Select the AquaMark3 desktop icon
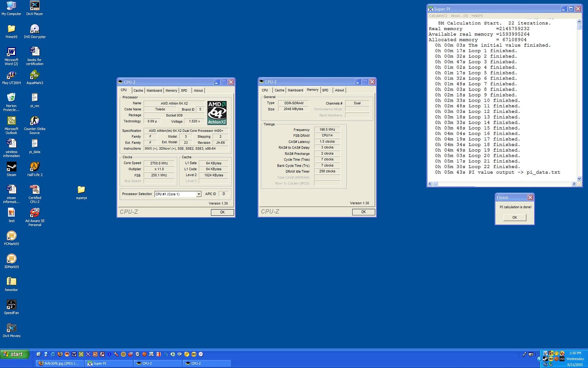Image resolution: width=588 pixels, height=368 pixels. tap(35, 77)
